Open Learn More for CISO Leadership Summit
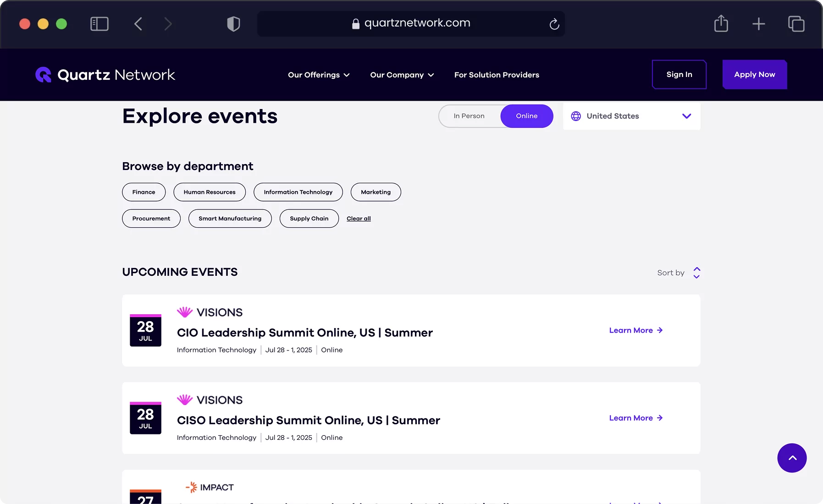823x504 pixels. [636, 418]
